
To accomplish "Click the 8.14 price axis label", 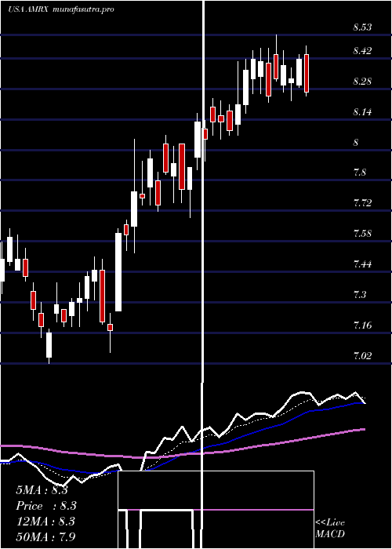I will tap(362, 112).
